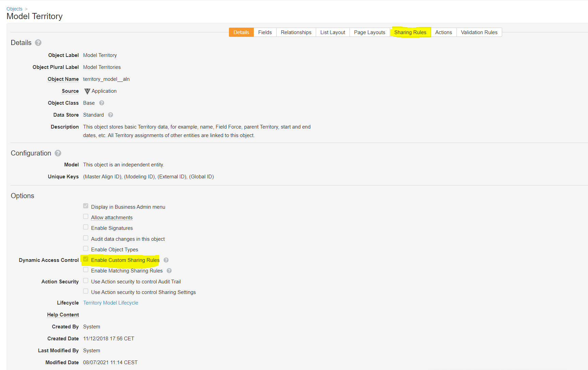This screenshot has height=370, width=588.
Task: Click help icon beside Object Class Base
Action: [x=102, y=103]
